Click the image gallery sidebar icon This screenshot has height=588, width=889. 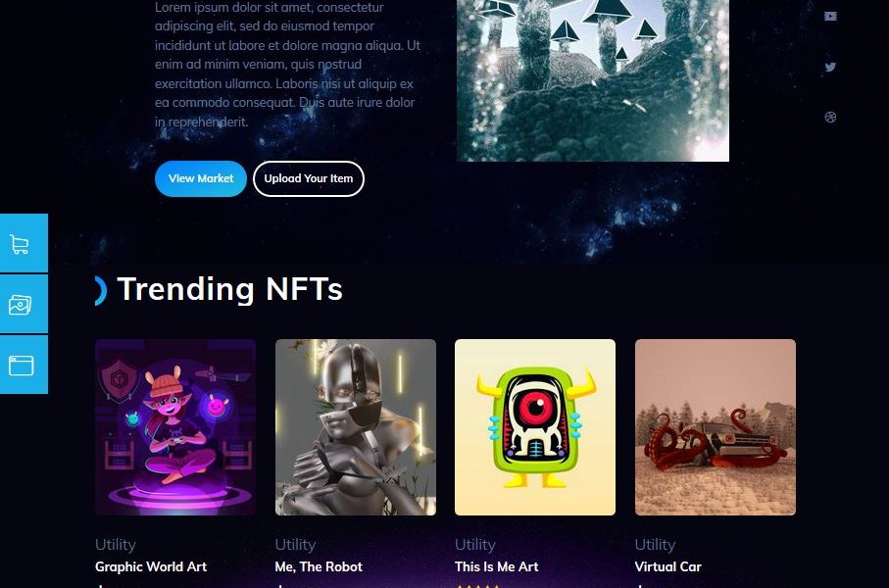point(21,305)
